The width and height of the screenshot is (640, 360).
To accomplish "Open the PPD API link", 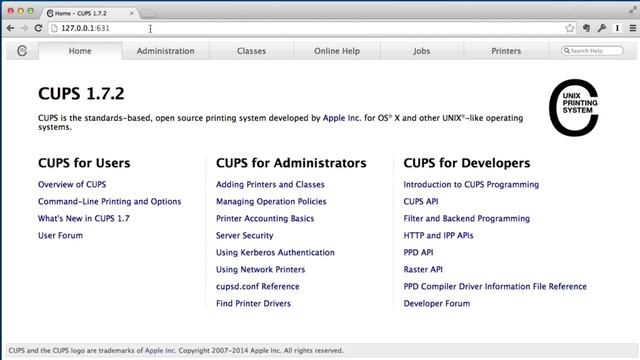I will 418,253.
